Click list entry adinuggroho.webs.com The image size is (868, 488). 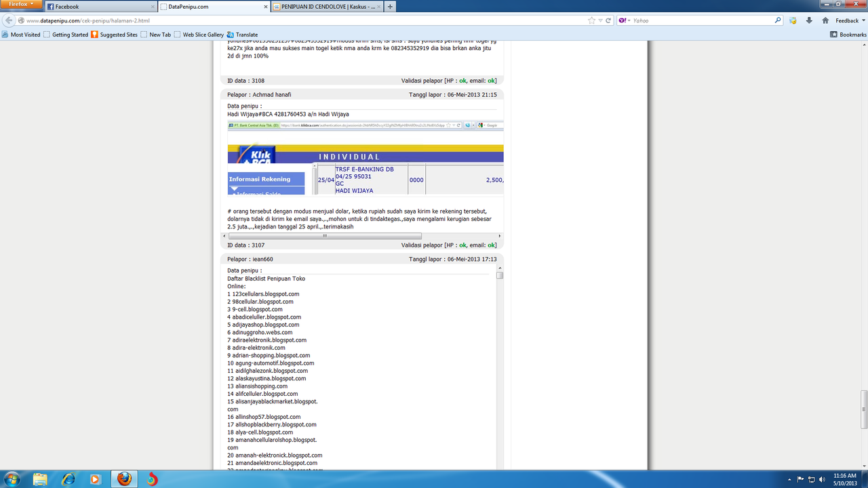point(262,332)
